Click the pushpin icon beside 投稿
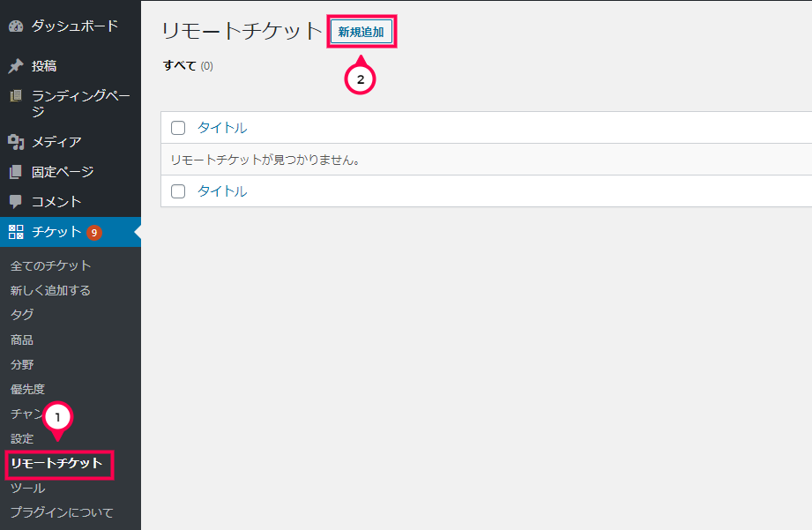Screen dimensions: 812x530 coord(16,66)
